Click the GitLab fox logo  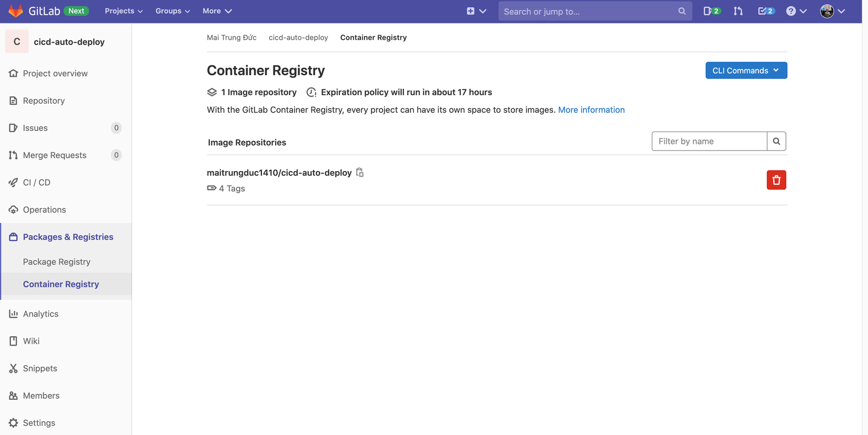point(16,11)
